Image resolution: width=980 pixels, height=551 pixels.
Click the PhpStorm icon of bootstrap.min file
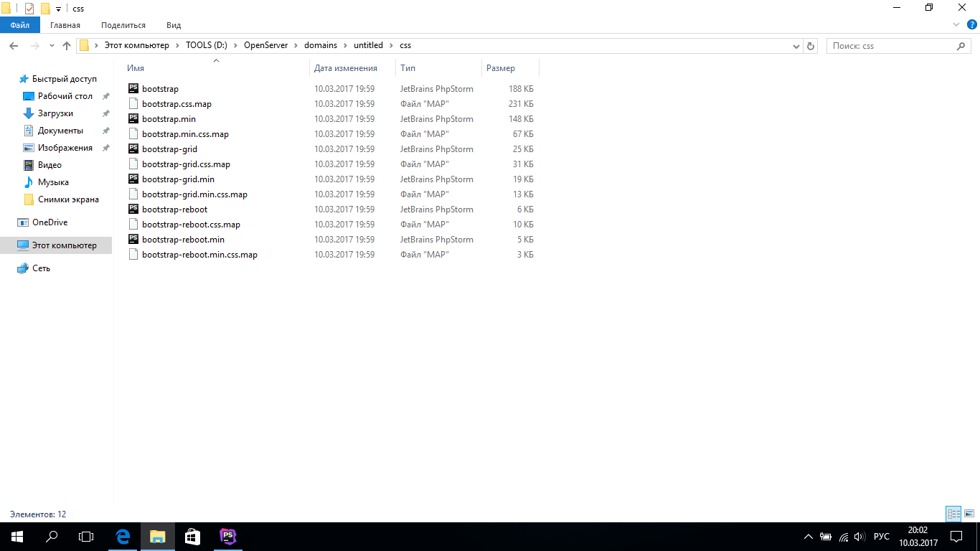133,119
